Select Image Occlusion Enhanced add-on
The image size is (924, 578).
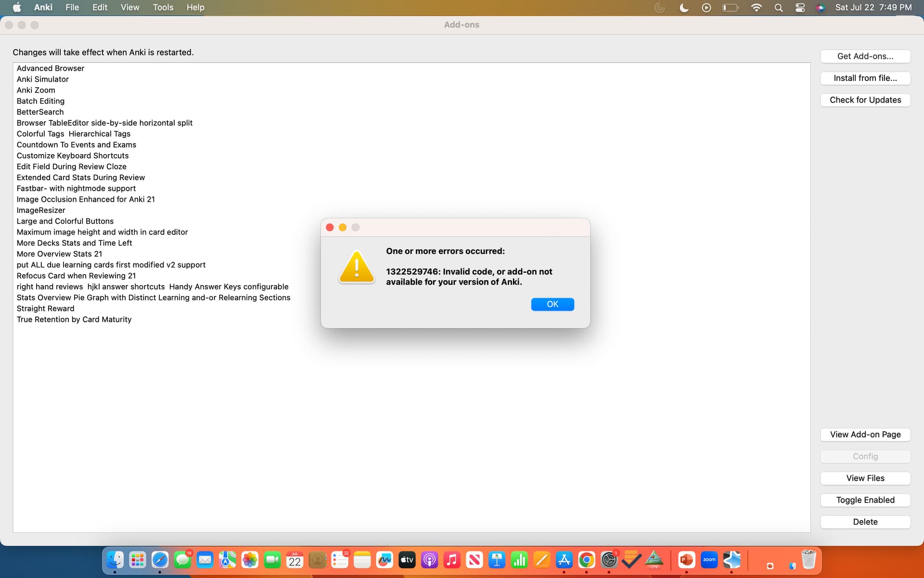pos(86,199)
